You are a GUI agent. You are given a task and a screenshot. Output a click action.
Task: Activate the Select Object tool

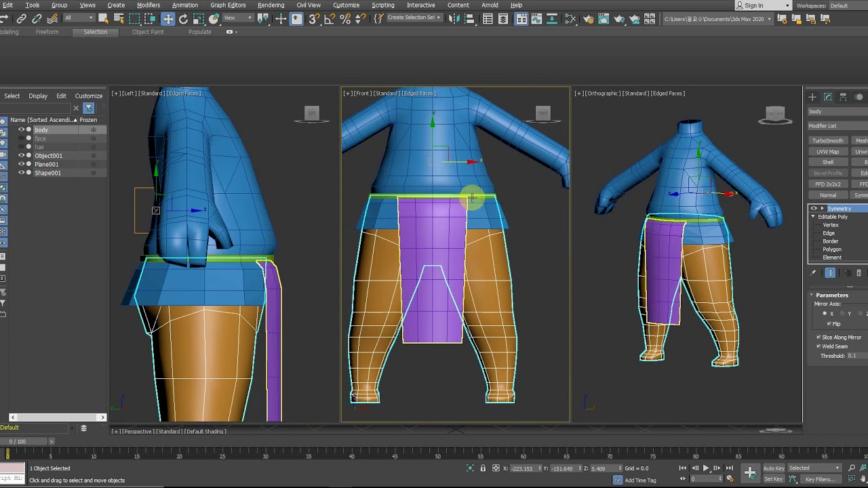pos(104,19)
